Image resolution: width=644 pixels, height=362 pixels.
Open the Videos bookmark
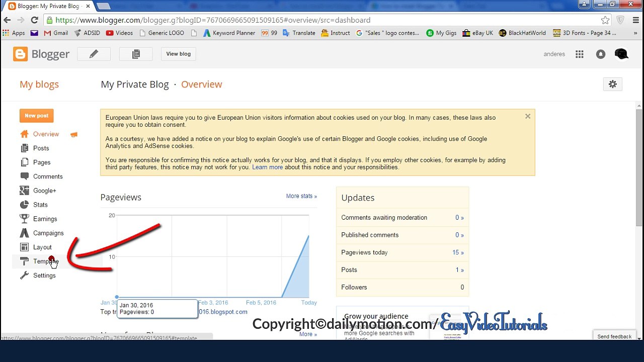[x=119, y=33]
